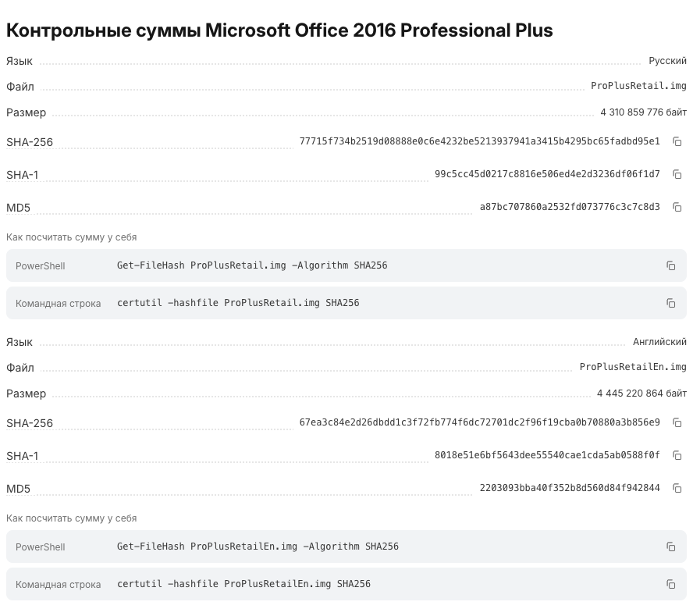Click the certutil -hashfile ProPlusRetail.img SHA256 text

pyautogui.click(x=238, y=303)
